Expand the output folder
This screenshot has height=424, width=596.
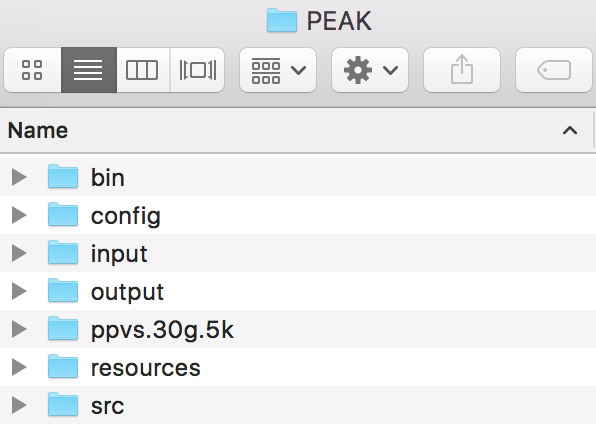pos(19,291)
